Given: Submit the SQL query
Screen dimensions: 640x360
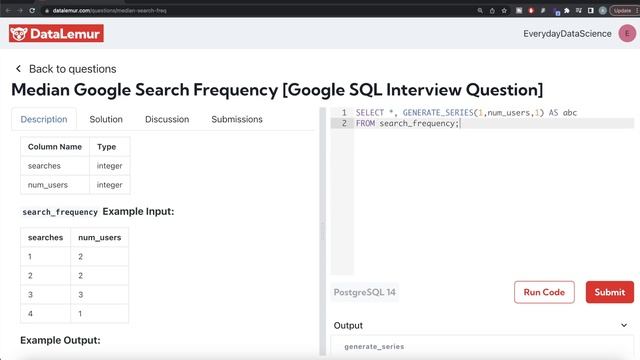Looking at the screenshot, I should [x=610, y=292].
